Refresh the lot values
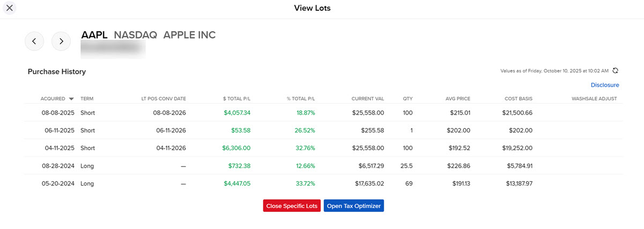Viewport: 644px width, 229px height. tap(616, 71)
